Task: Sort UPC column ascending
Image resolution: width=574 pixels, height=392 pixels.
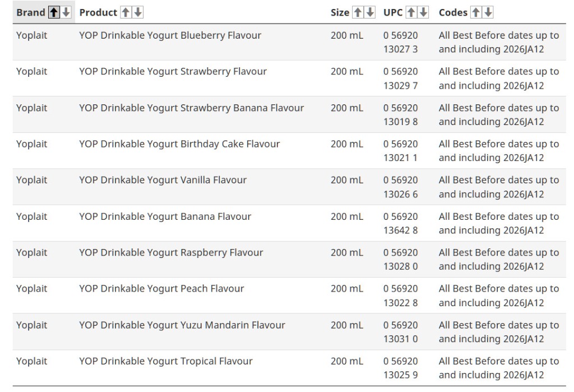Action: pos(411,12)
